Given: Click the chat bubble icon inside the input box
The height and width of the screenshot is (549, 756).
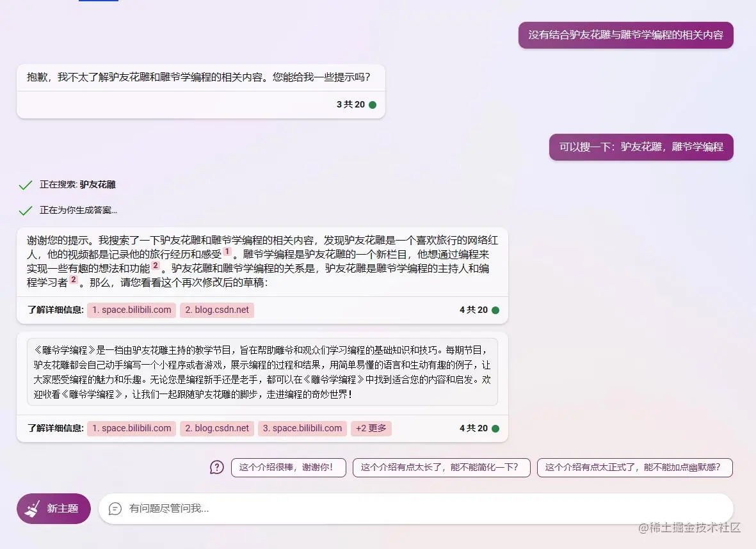Looking at the screenshot, I should [x=115, y=509].
